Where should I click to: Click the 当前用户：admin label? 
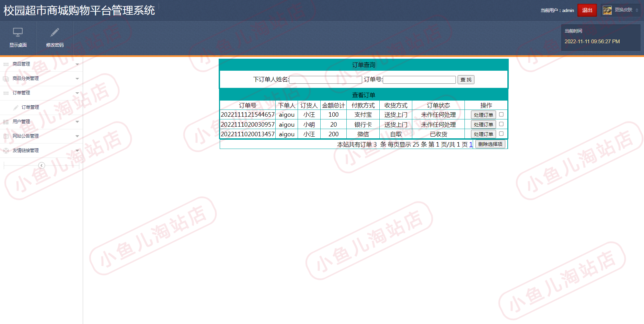tap(557, 11)
